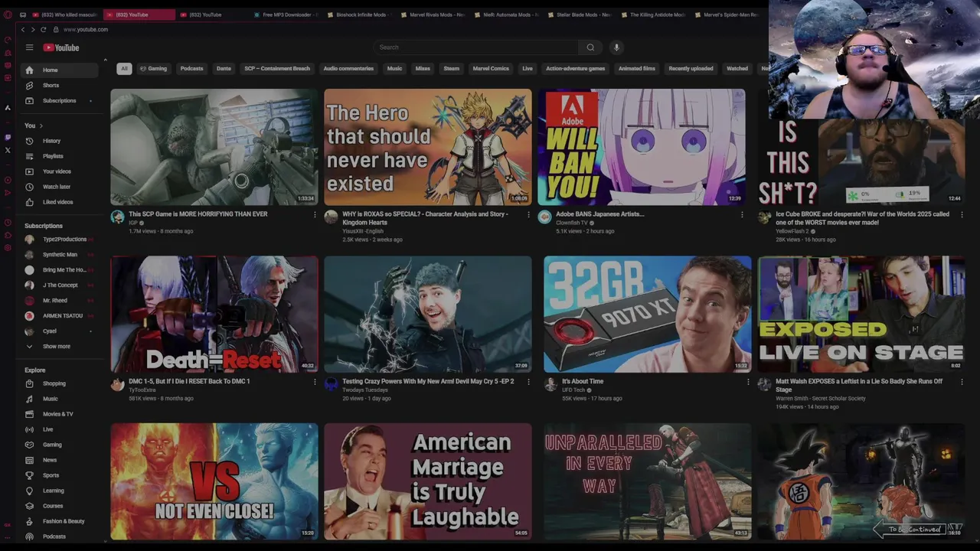
Task: Open options menu for DMC 1-5 video
Action: (x=315, y=382)
